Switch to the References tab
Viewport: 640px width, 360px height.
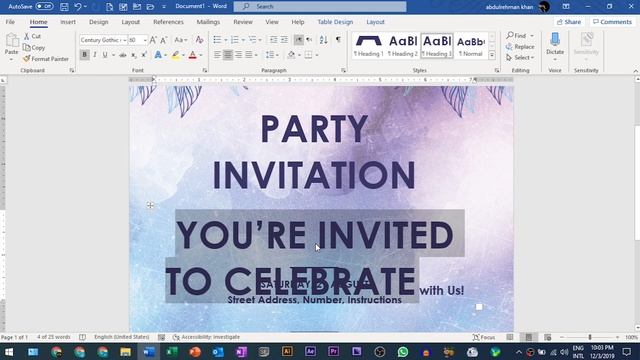[x=168, y=22]
